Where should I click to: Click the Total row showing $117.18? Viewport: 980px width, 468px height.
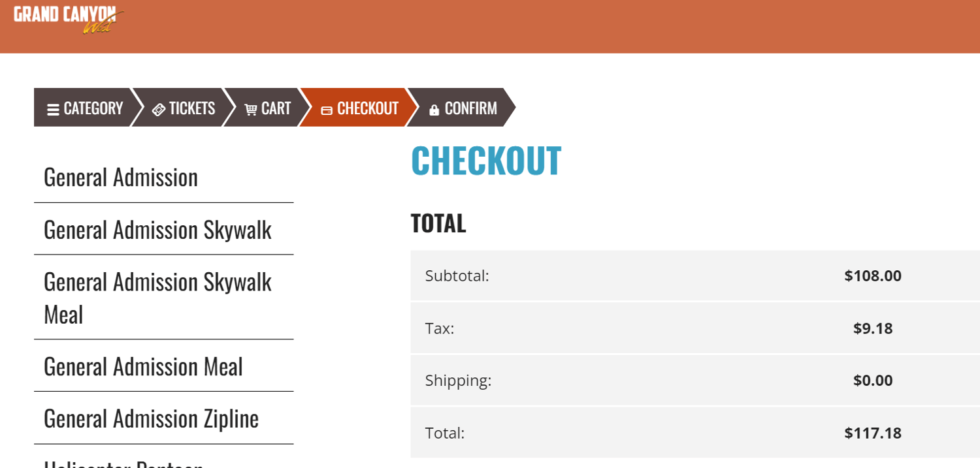(694, 432)
